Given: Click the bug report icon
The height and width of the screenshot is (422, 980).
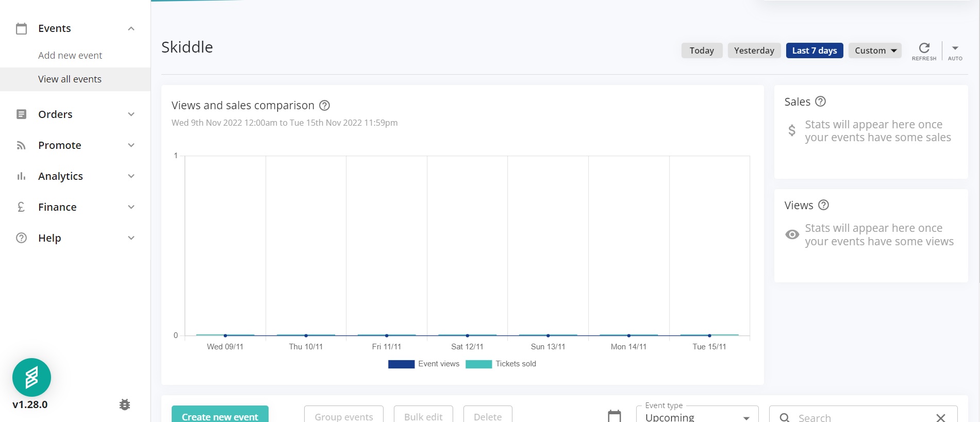Looking at the screenshot, I should tap(125, 404).
